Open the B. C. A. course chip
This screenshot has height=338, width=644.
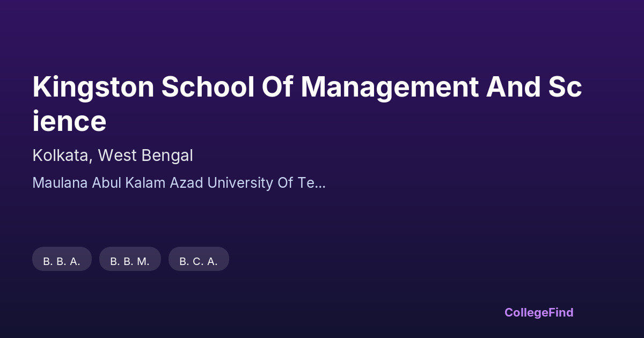(x=199, y=261)
